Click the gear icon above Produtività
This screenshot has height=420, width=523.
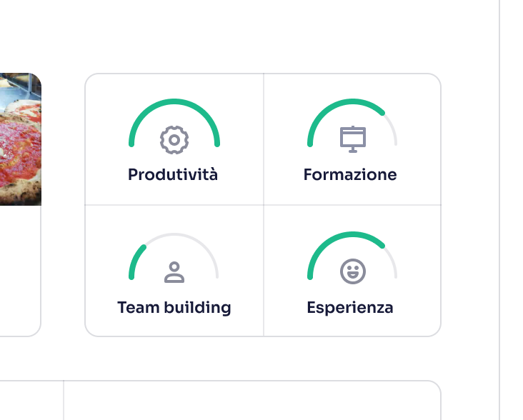coord(174,140)
